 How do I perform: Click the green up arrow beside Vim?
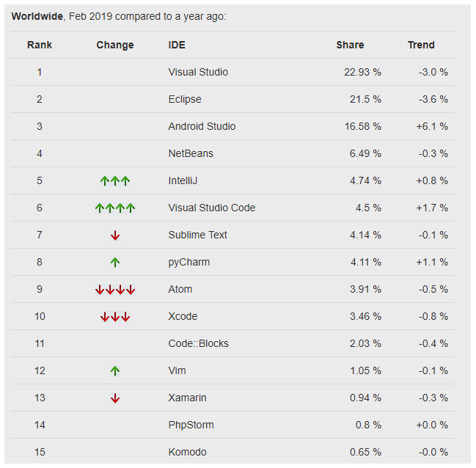coord(115,371)
